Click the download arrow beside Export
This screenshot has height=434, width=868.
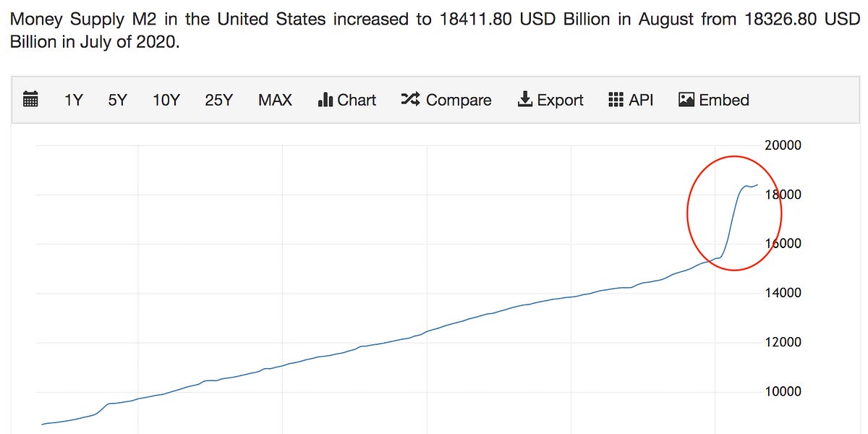(x=525, y=100)
